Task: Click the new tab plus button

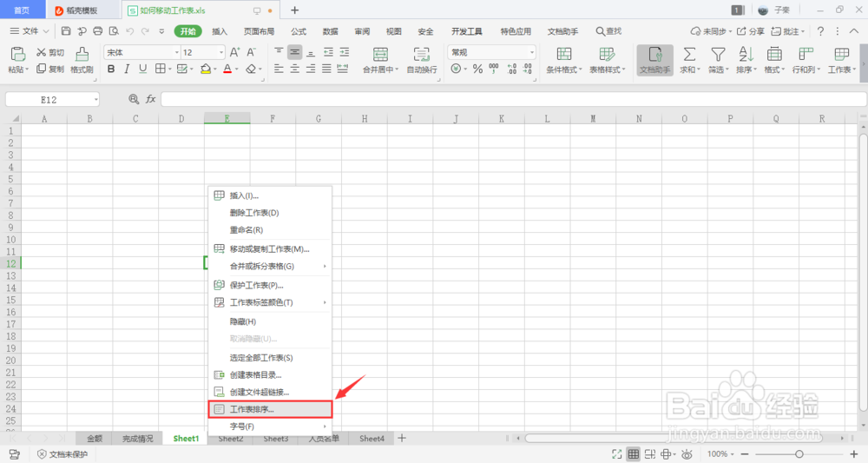Action: point(295,10)
